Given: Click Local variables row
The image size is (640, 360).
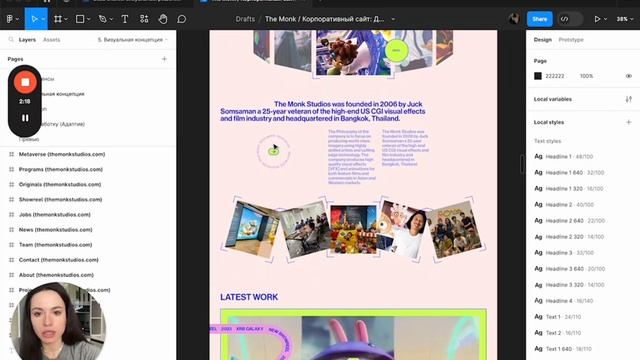Looking at the screenshot, I should coord(582,99).
